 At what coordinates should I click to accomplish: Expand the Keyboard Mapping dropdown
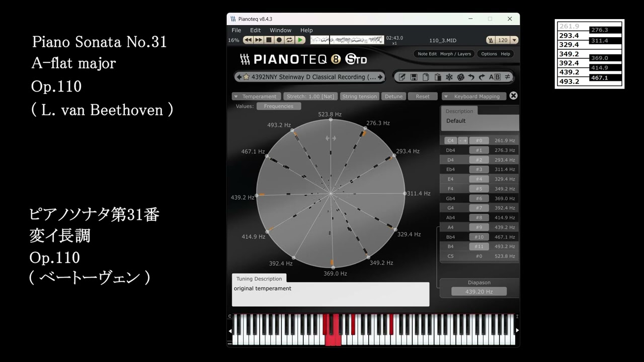(473, 96)
